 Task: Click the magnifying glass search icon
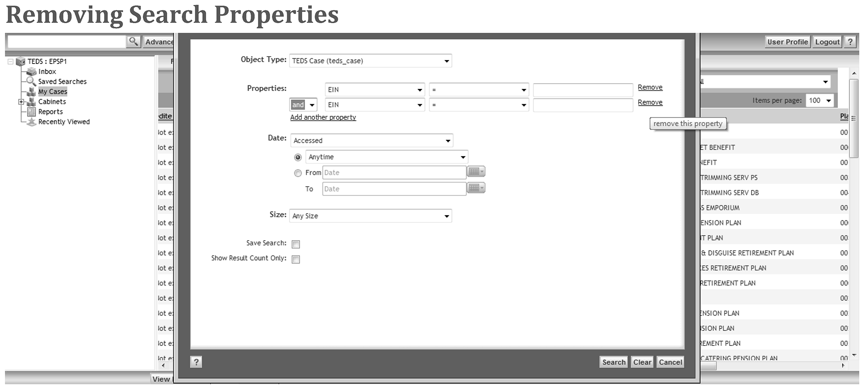pos(133,42)
